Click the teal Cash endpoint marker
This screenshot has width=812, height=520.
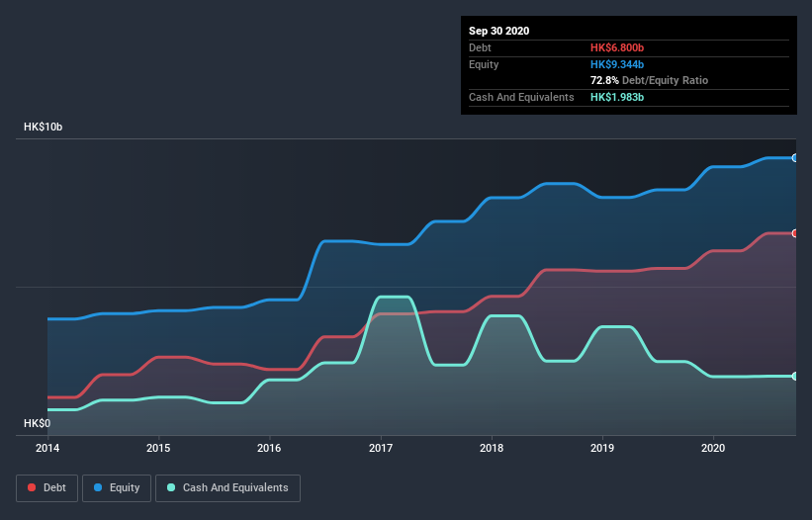click(x=795, y=376)
